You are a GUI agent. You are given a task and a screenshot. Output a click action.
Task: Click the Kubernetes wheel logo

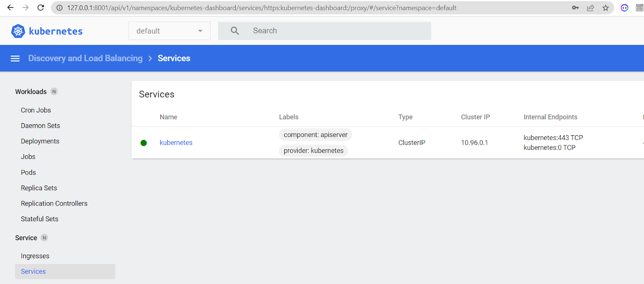[x=18, y=31]
